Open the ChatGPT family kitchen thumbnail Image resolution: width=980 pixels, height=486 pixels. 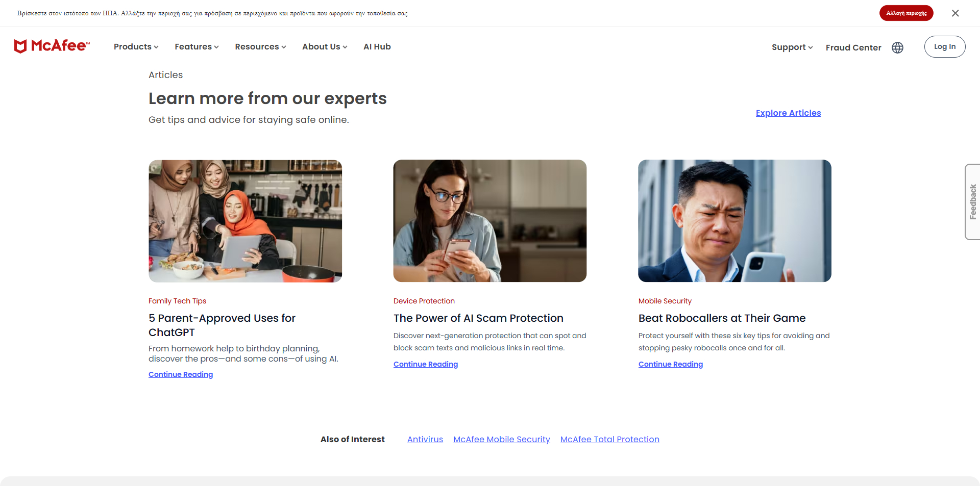[245, 221]
